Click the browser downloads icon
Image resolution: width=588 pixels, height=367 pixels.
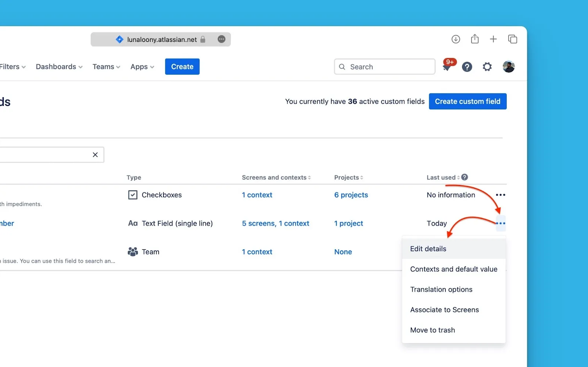(x=456, y=39)
